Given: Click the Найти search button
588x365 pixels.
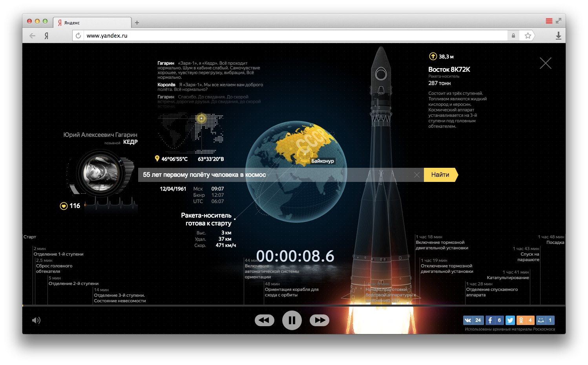Looking at the screenshot, I should coord(441,175).
